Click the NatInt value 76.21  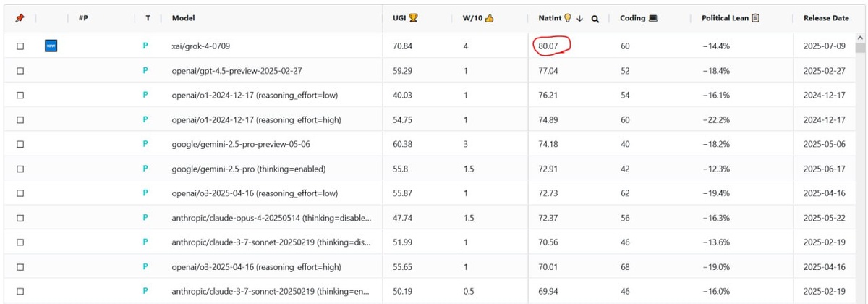pyautogui.click(x=548, y=96)
